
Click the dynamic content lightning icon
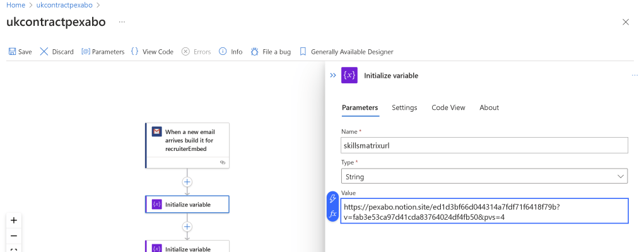point(332,199)
